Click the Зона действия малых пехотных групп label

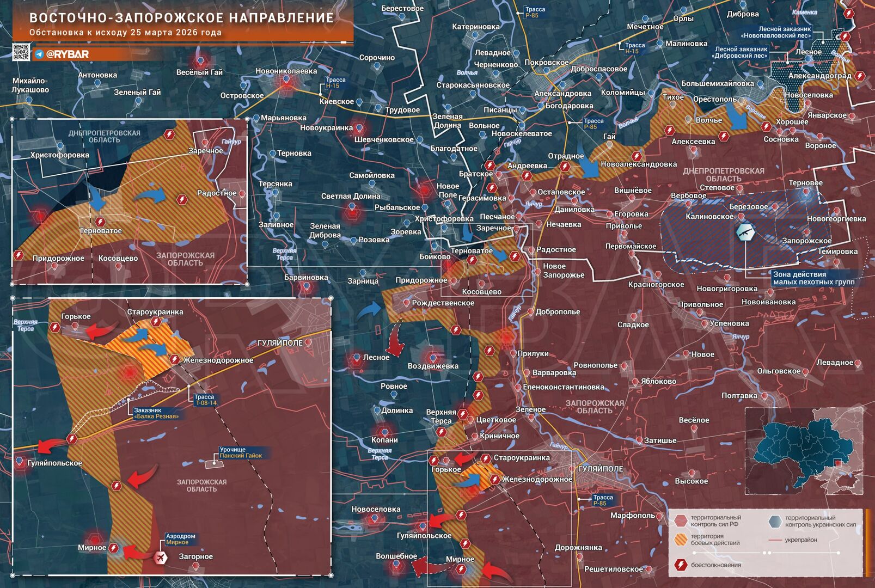813,278
